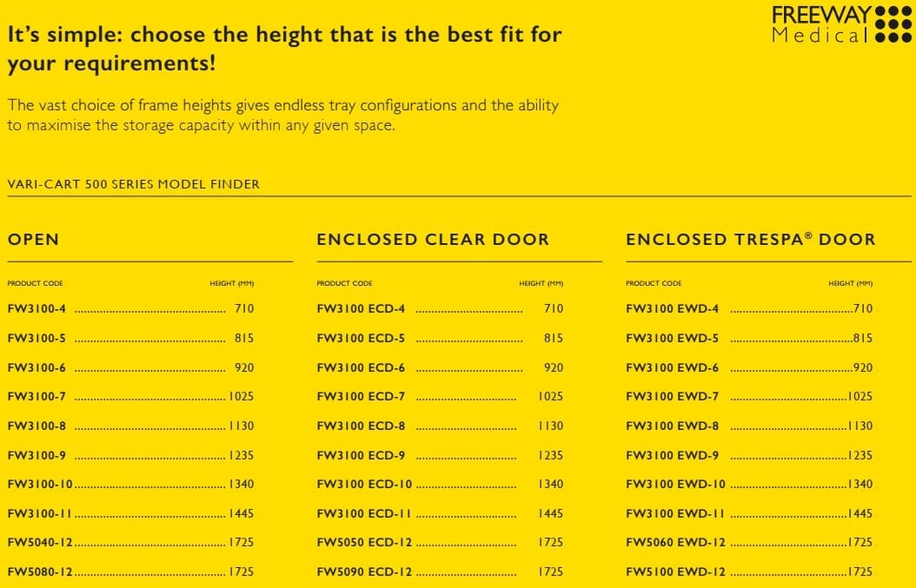This screenshot has height=588, width=916.
Task: Click the Enclosed Trespa Door heading
Action: pos(750,240)
